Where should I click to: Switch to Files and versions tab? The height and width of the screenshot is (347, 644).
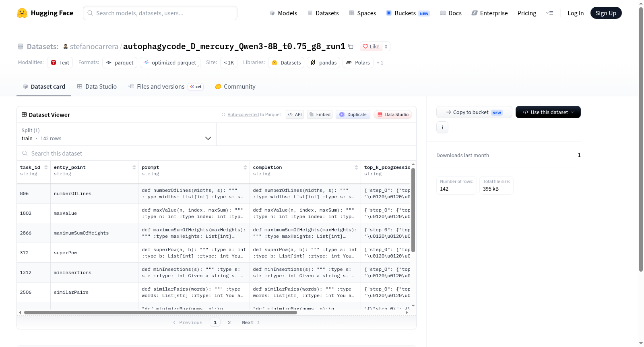(x=165, y=86)
